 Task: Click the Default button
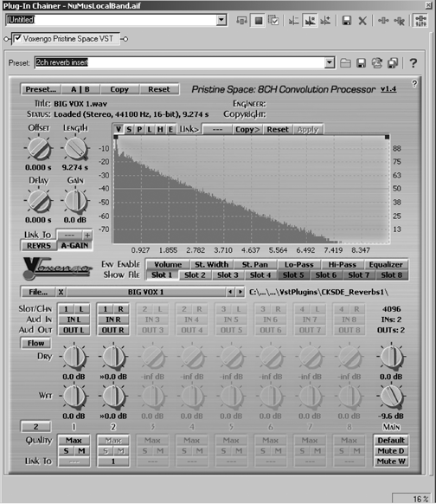point(391,441)
